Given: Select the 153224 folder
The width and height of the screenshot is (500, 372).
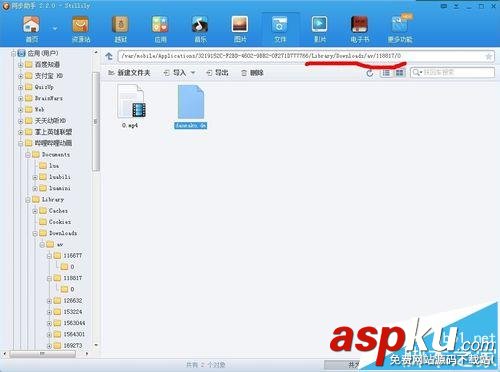Looking at the screenshot, I should 68,312.
